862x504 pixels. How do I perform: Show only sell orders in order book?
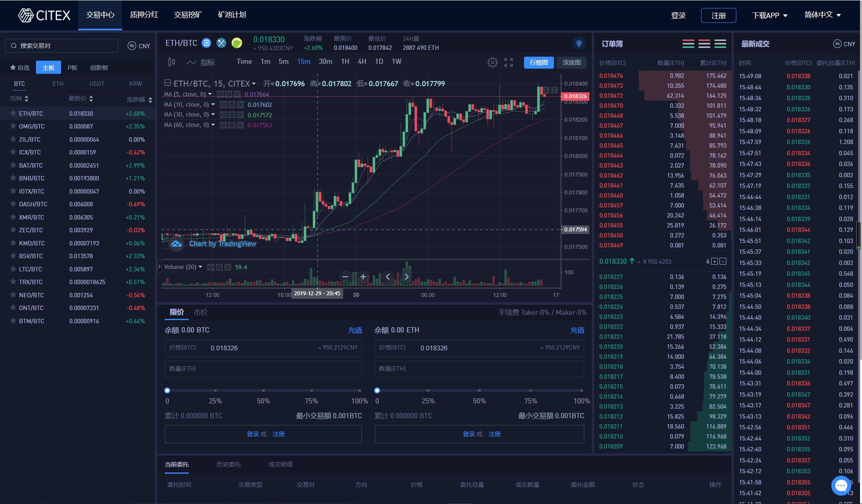click(704, 44)
